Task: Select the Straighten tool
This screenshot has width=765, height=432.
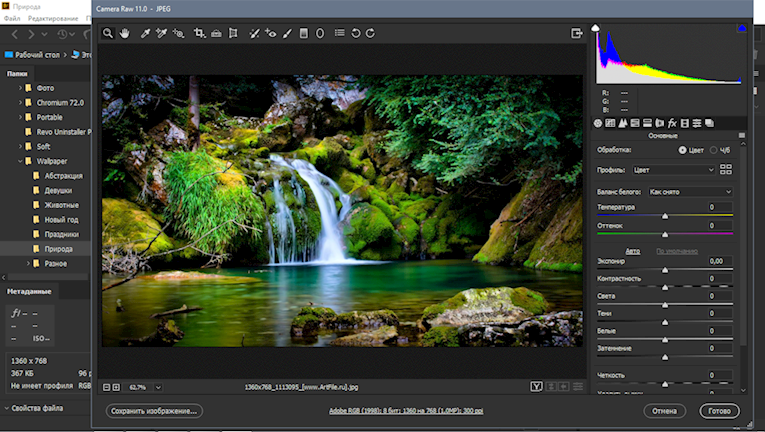Action: click(x=216, y=33)
